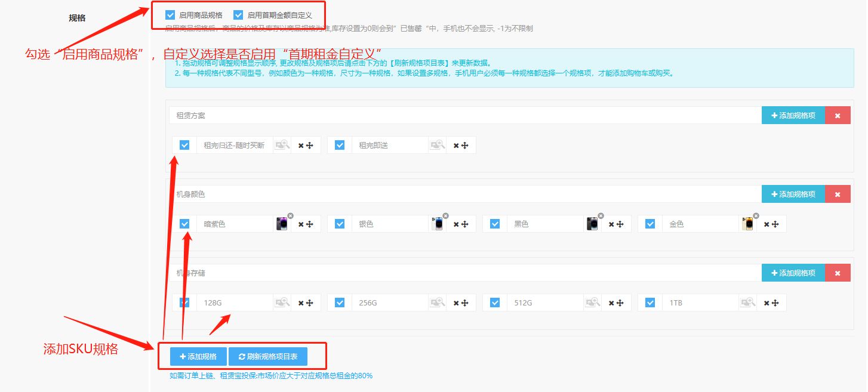Viewport: 868px width, 392px height.
Task: Click the move handle icon for 金色
Action: point(775,224)
